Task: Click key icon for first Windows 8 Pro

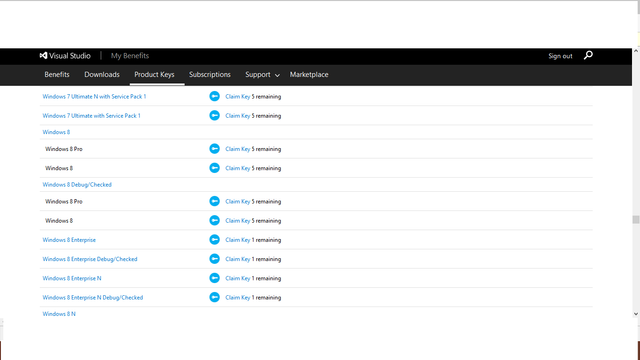Action: tap(214, 149)
